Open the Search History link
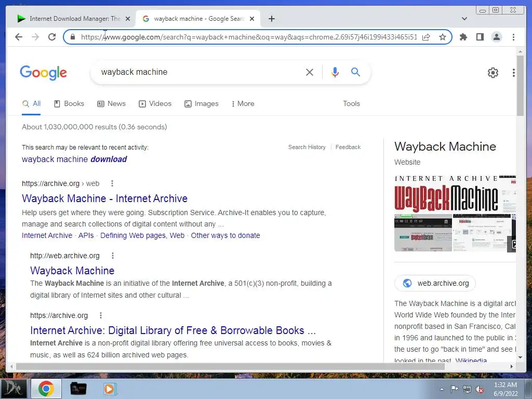 307,147
